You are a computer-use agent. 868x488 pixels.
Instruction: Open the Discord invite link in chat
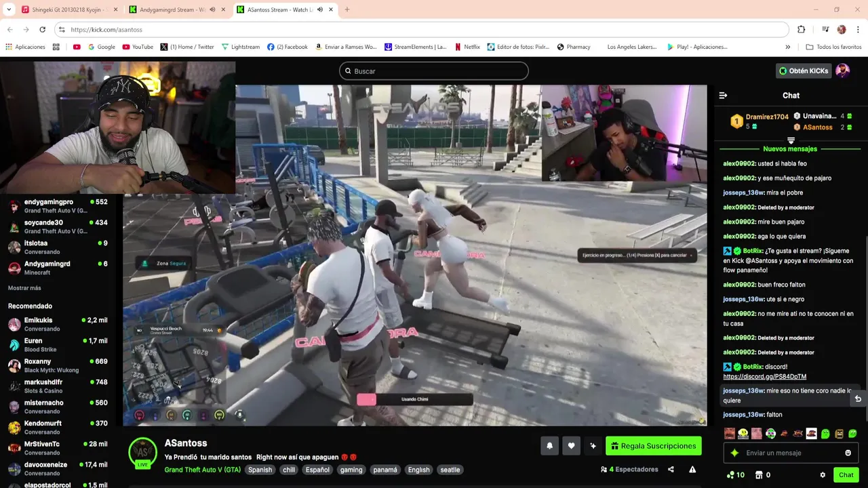click(764, 377)
